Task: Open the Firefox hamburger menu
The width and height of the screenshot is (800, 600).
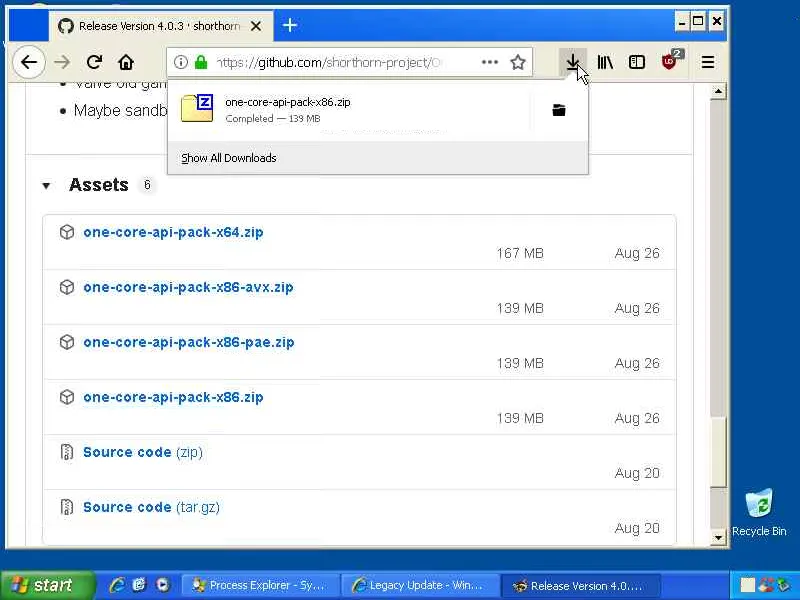Action: (708, 62)
